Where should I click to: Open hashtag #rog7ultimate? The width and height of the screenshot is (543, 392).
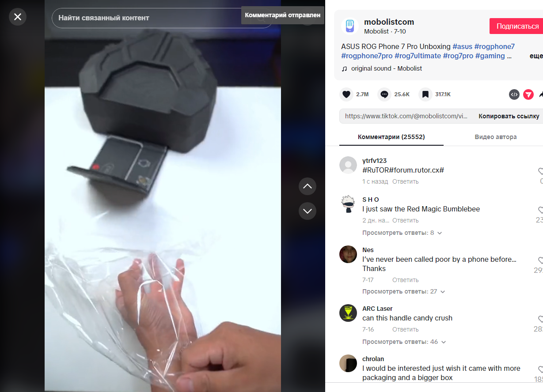pyautogui.click(x=418, y=56)
